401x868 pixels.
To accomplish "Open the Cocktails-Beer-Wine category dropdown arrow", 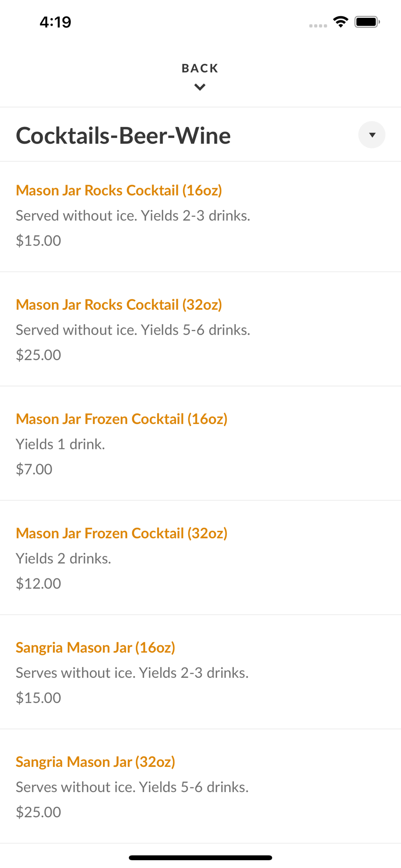I will coord(371,135).
